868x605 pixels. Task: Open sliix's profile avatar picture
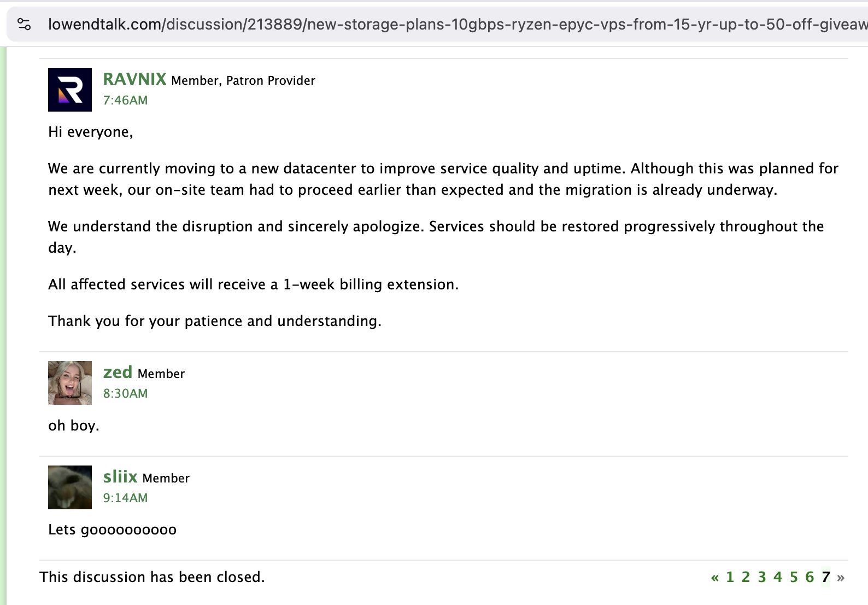(70, 487)
